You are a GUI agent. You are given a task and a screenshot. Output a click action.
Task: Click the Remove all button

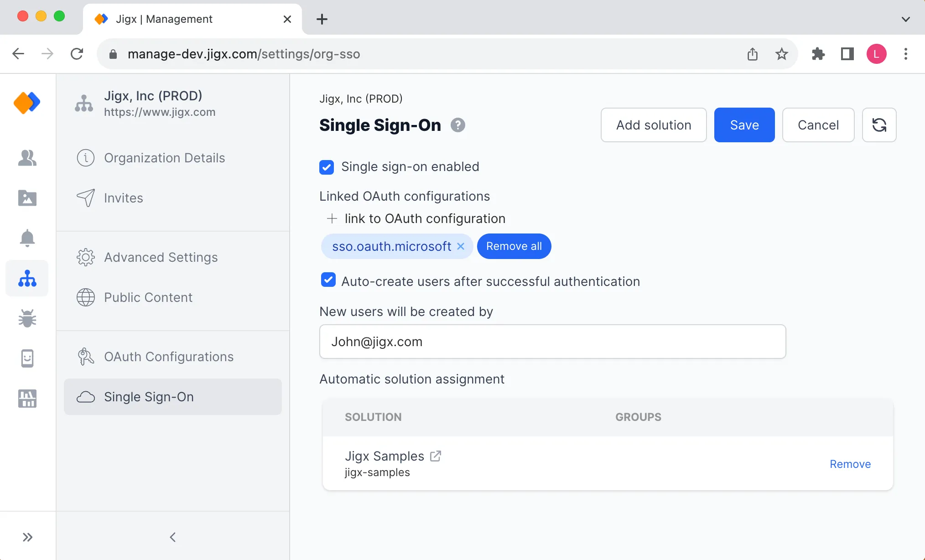coord(514,246)
